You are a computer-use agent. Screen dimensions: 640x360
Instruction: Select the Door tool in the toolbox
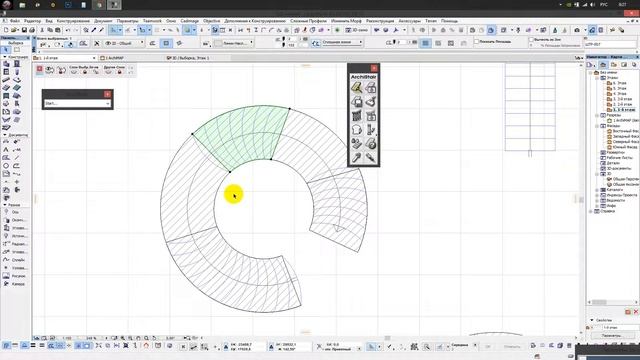[x=17, y=64]
